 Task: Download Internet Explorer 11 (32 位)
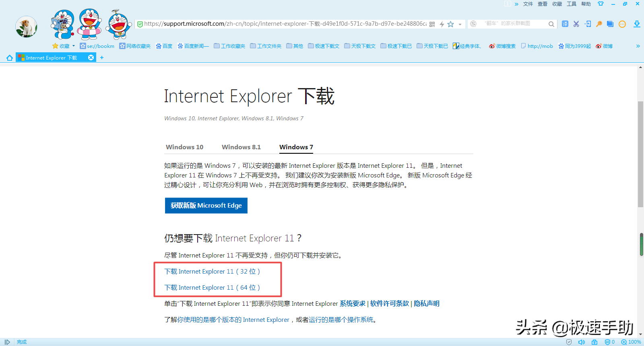pos(212,272)
